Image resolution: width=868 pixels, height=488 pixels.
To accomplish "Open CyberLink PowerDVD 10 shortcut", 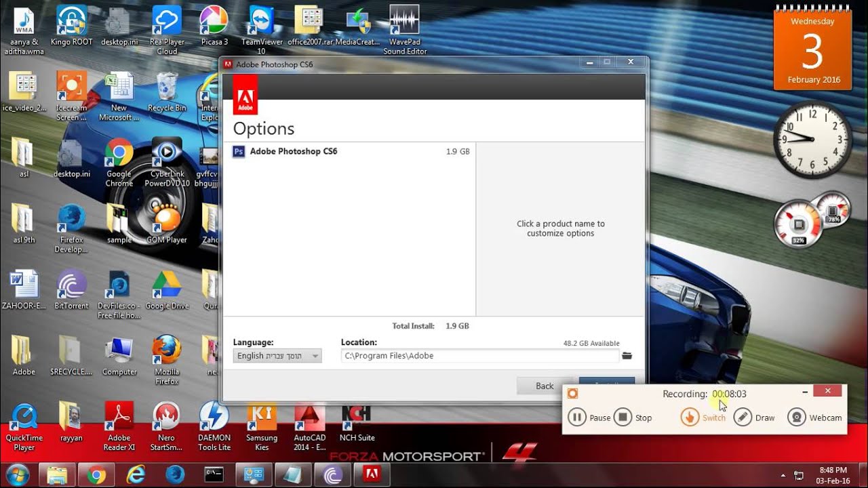I will coord(167,163).
